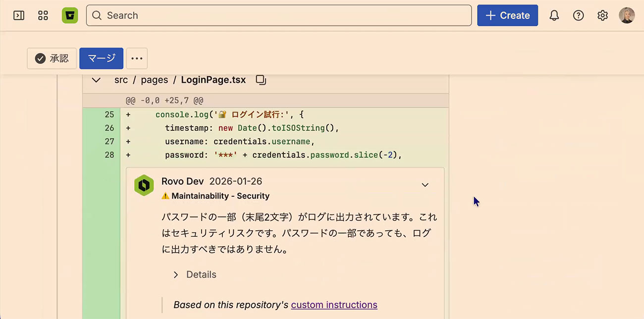Open the help menu icon
644x319 pixels.
tap(578, 15)
